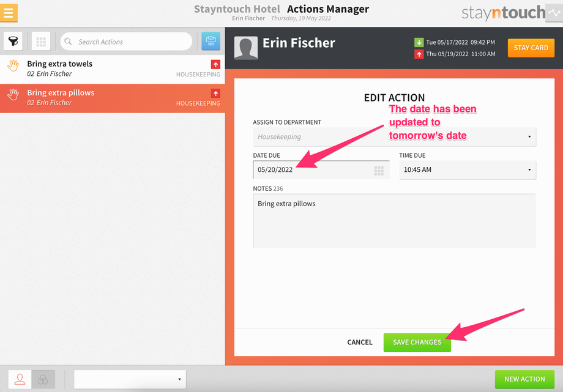The height and width of the screenshot is (392, 563).
Task: Click the hand icon on Bring extra towels
Action: coord(13,65)
